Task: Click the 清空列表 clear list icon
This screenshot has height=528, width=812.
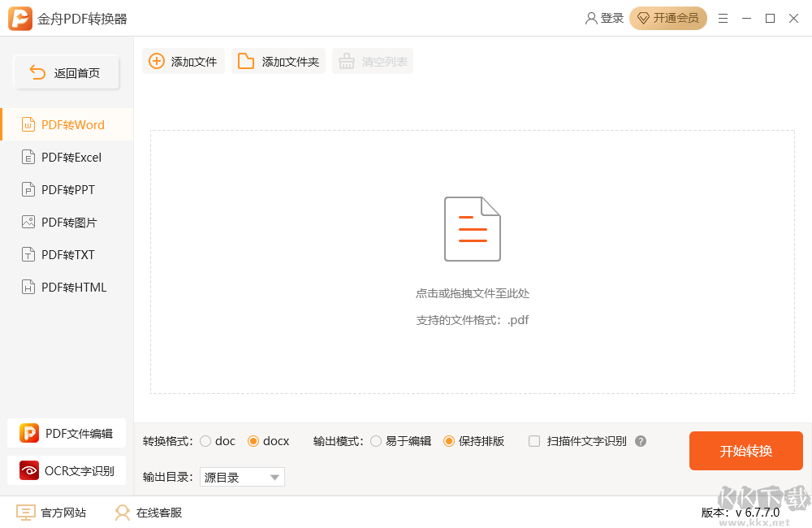Action: (x=347, y=60)
